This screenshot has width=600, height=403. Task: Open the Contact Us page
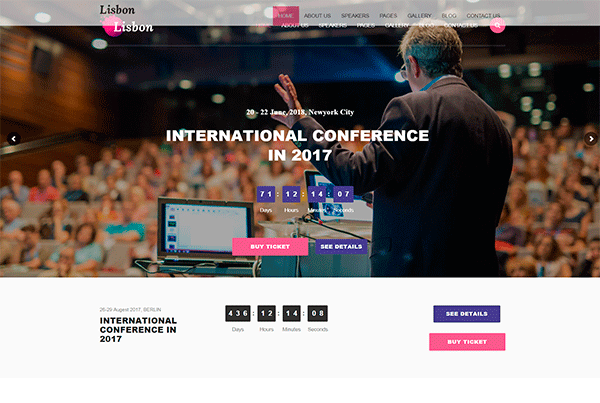coord(483,16)
